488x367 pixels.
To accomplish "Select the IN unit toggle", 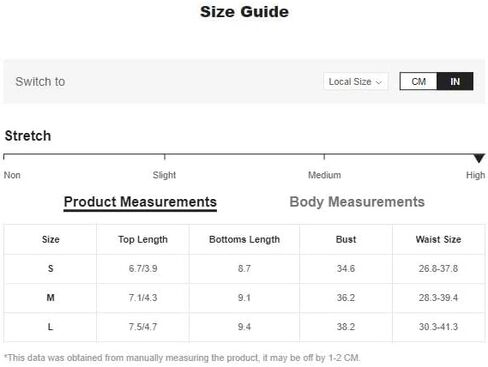I will point(455,81).
